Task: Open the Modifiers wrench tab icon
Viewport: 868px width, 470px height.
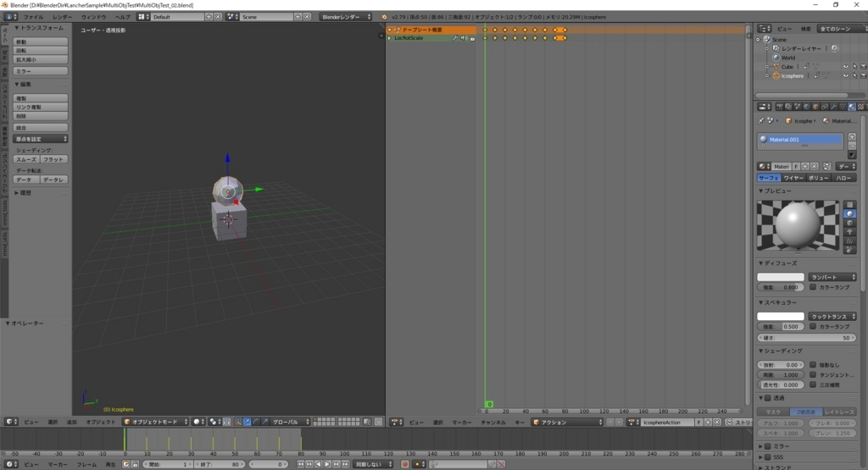Action: pos(833,107)
